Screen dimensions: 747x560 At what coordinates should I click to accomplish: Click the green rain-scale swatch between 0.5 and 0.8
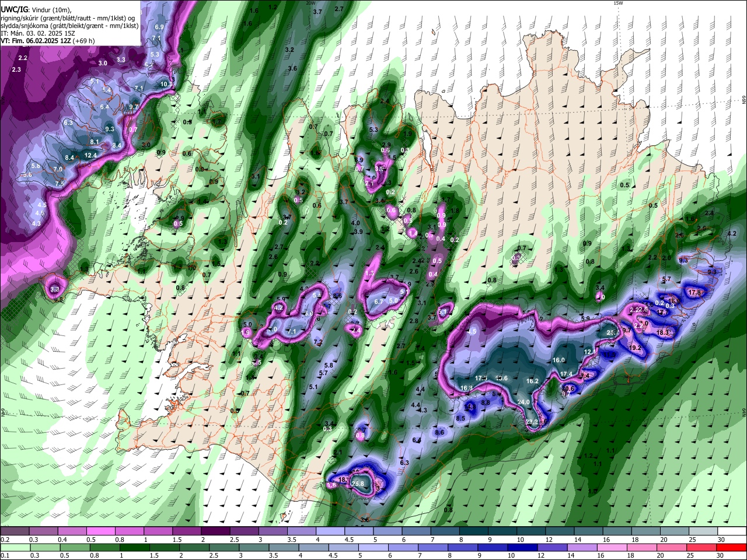[x=75, y=547]
